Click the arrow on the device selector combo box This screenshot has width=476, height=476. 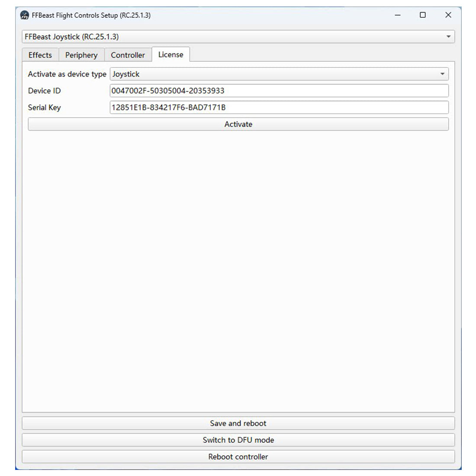pyautogui.click(x=448, y=37)
